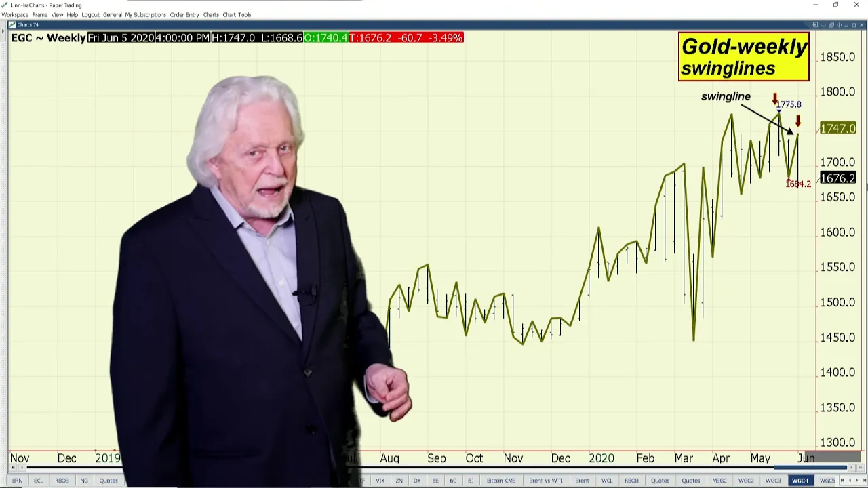Open the Chart Tools menu

(237, 14)
